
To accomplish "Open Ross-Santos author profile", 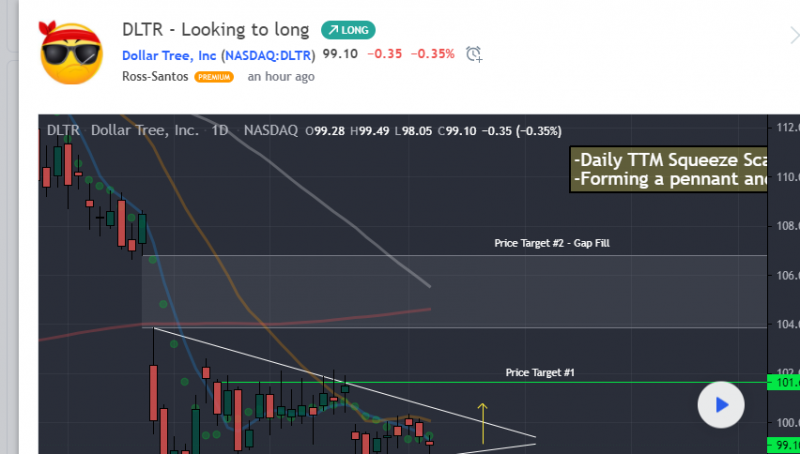I will (155, 76).
